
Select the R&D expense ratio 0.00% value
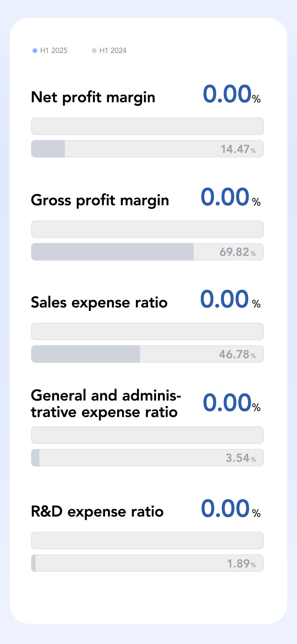coord(230,509)
